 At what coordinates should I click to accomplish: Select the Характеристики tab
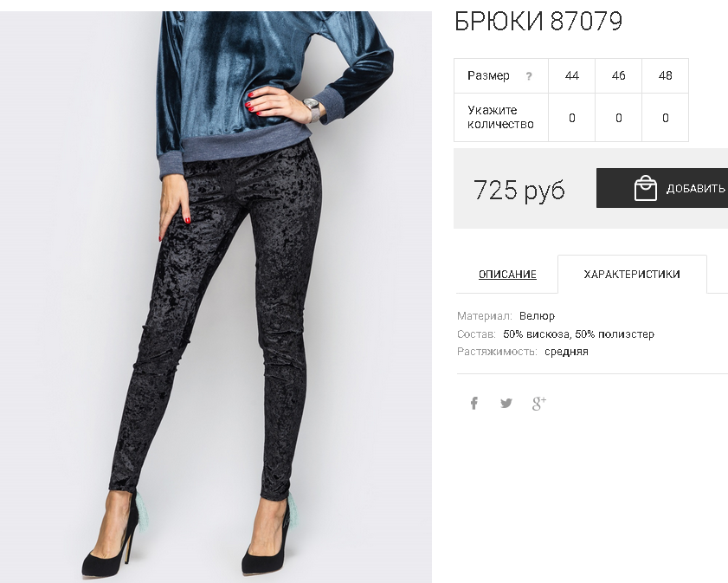pos(632,274)
